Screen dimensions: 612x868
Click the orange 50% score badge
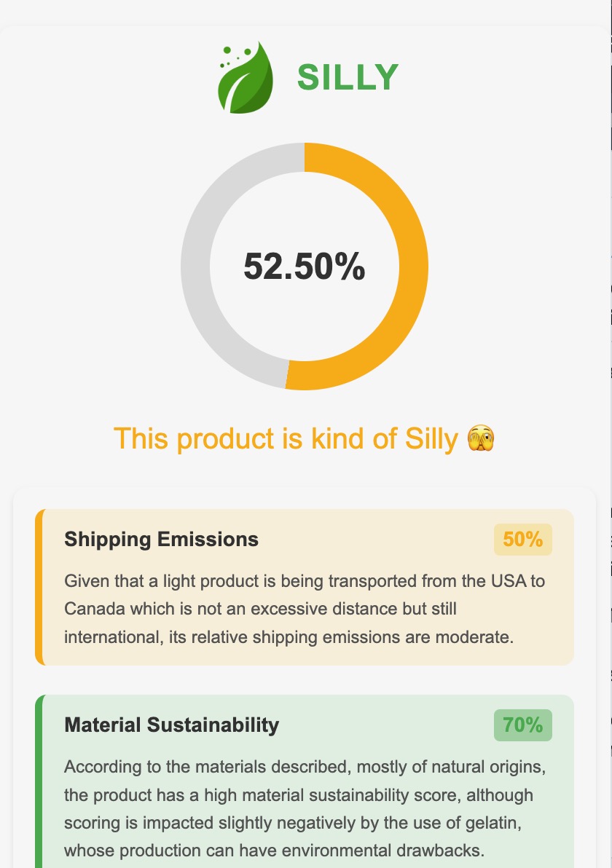pos(522,540)
